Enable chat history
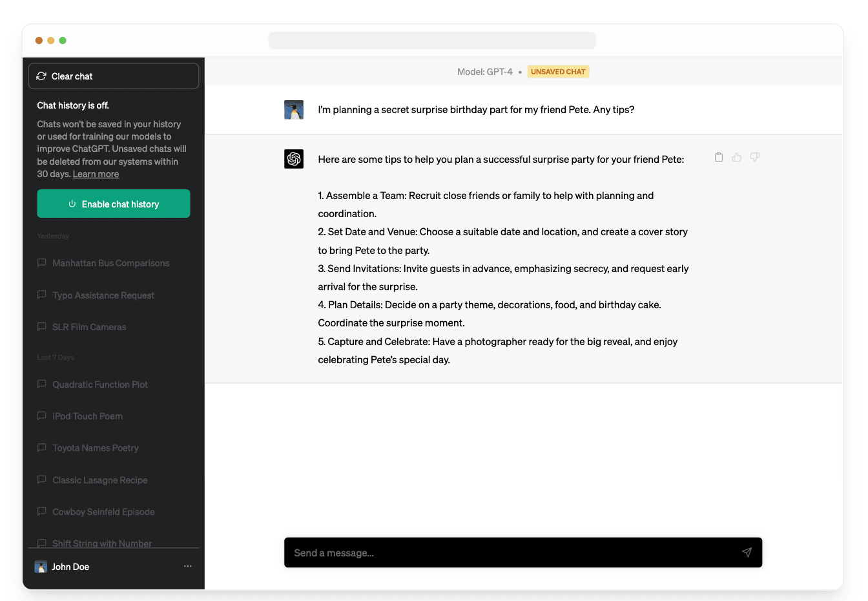 click(x=114, y=204)
